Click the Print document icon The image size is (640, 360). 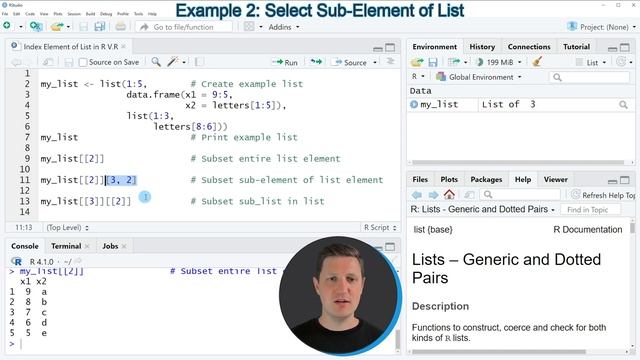coord(120,27)
